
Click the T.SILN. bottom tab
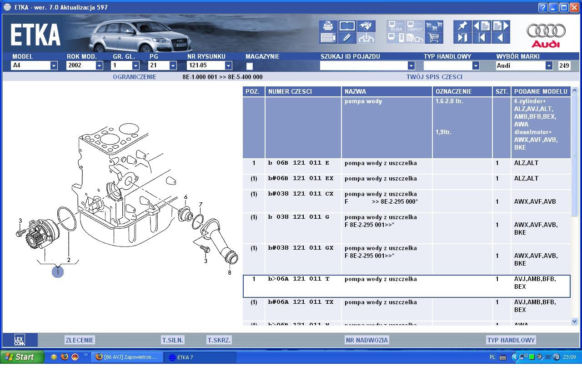click(x=173, y=340)
